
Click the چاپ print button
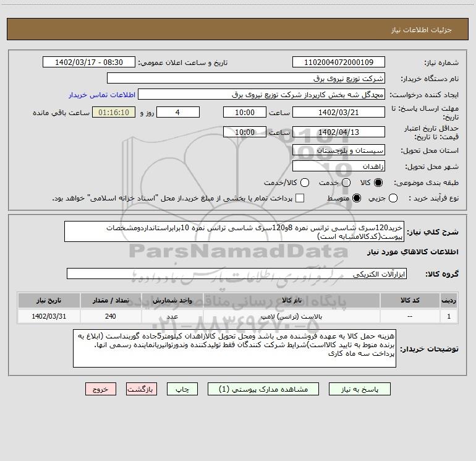[x=182, y=389]
